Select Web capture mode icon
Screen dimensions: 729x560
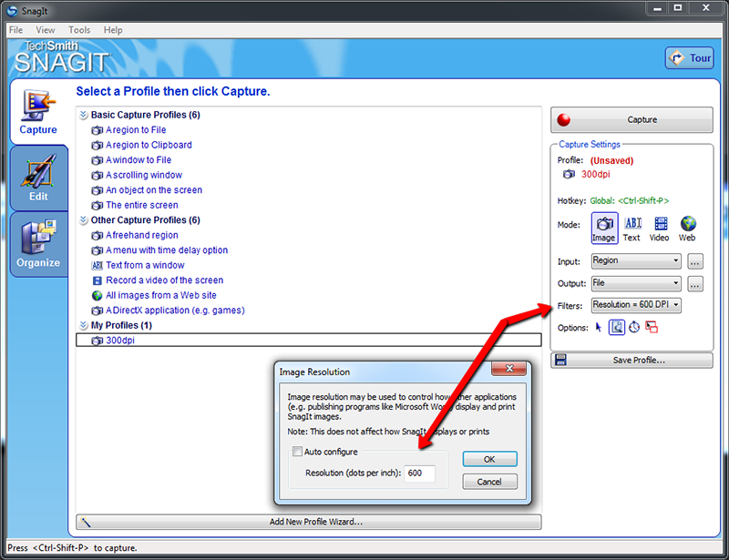[688, 229]
